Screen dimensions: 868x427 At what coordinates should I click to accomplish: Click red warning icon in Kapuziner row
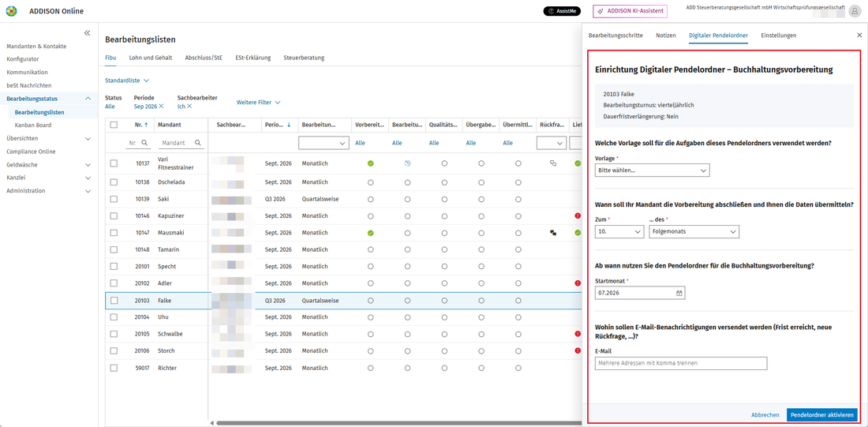578,215
